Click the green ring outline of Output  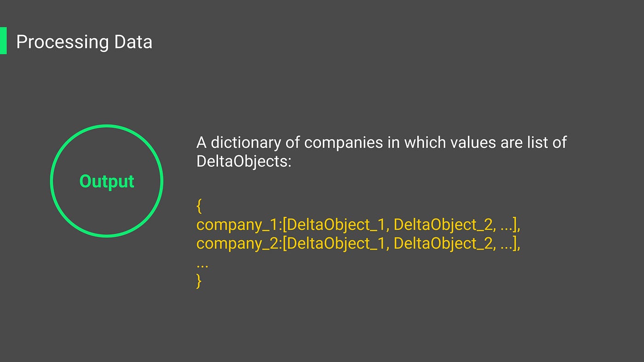coord(107,126)
